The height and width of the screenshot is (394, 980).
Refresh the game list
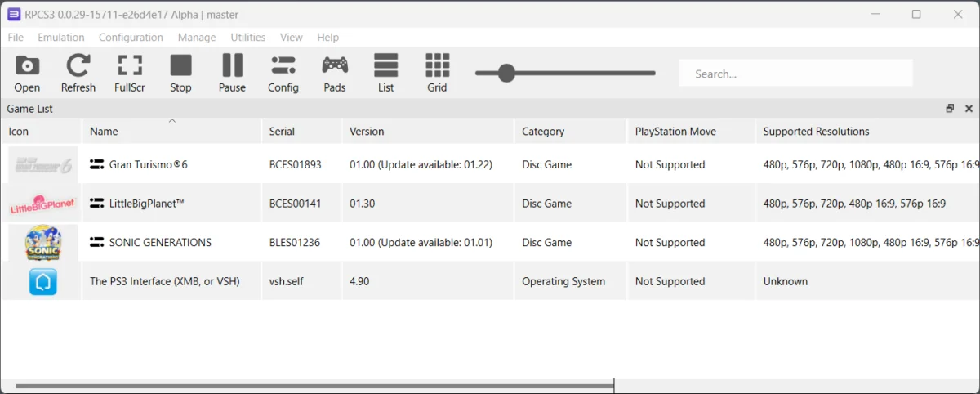click(x=78, y=73)
